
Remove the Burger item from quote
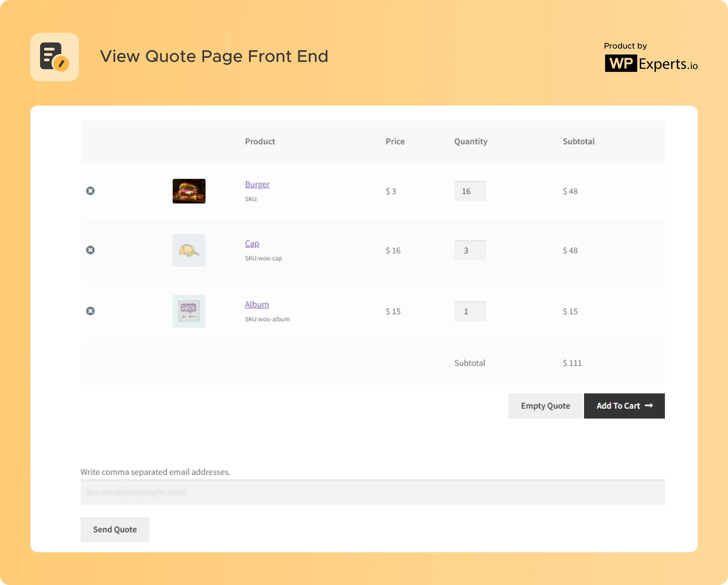(90, 191)
